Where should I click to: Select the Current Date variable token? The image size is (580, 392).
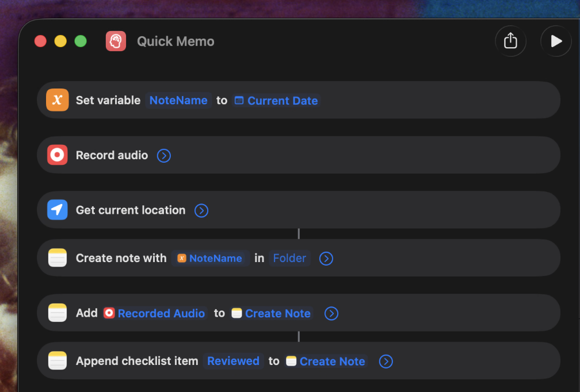[x=276, y=101]
